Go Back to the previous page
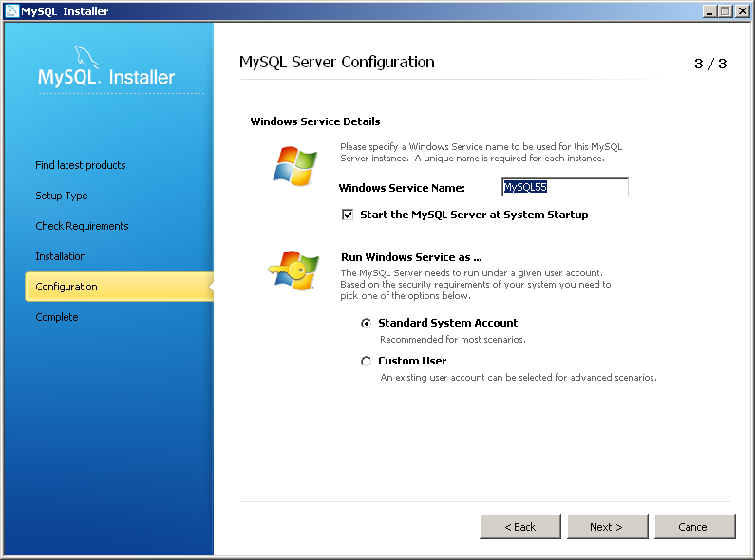 point(520,527)
